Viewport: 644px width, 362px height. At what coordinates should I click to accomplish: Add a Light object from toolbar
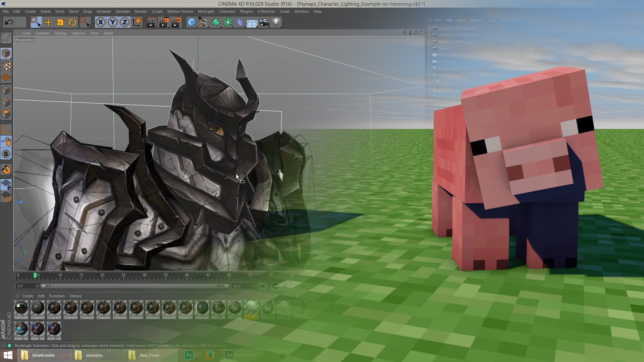pyautogui.click(x=276, y=22)
